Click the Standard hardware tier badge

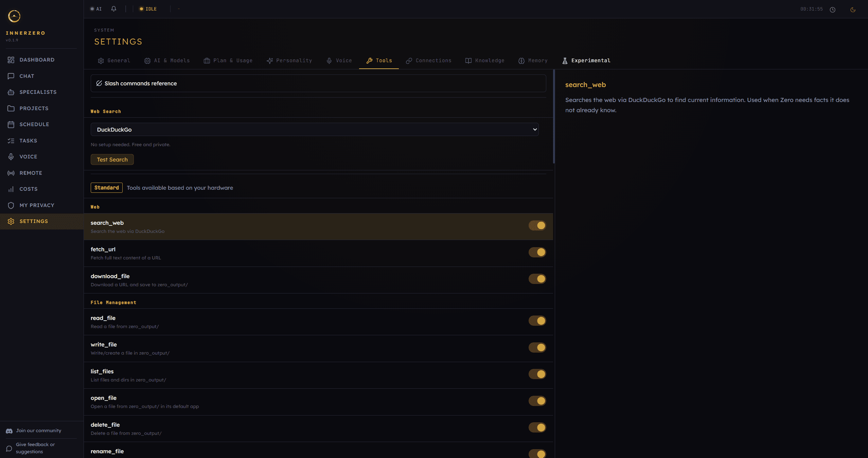107,188
